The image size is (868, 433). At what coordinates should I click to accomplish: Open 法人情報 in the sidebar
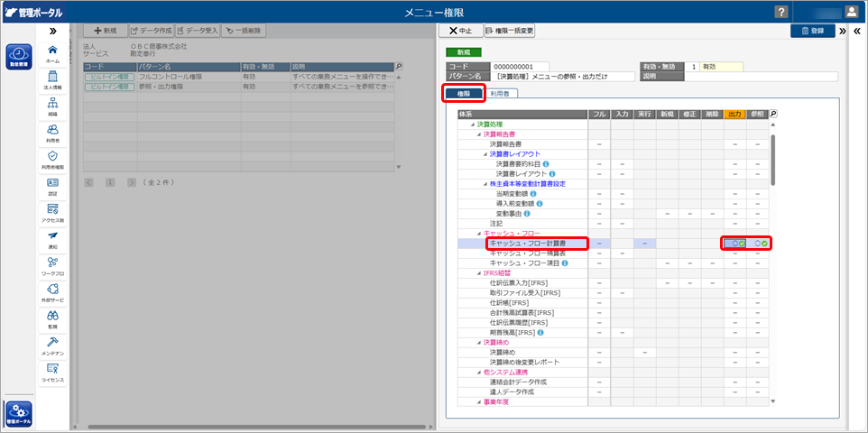pos(53,79)
